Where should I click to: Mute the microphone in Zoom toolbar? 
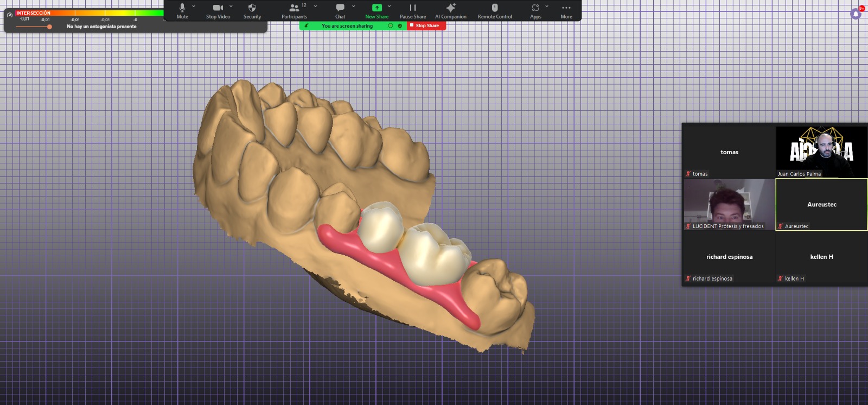pos(182,10)
